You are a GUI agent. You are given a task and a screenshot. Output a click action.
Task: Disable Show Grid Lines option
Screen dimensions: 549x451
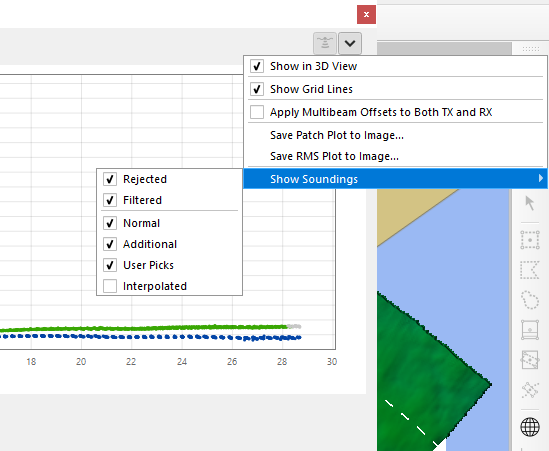257,89
